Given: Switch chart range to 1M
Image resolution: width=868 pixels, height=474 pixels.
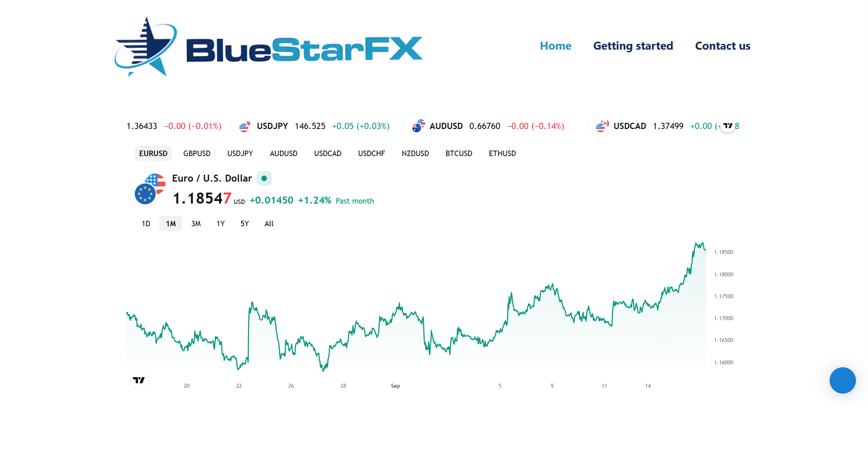Looking at the screenshot, I should [x=171, y=224].
